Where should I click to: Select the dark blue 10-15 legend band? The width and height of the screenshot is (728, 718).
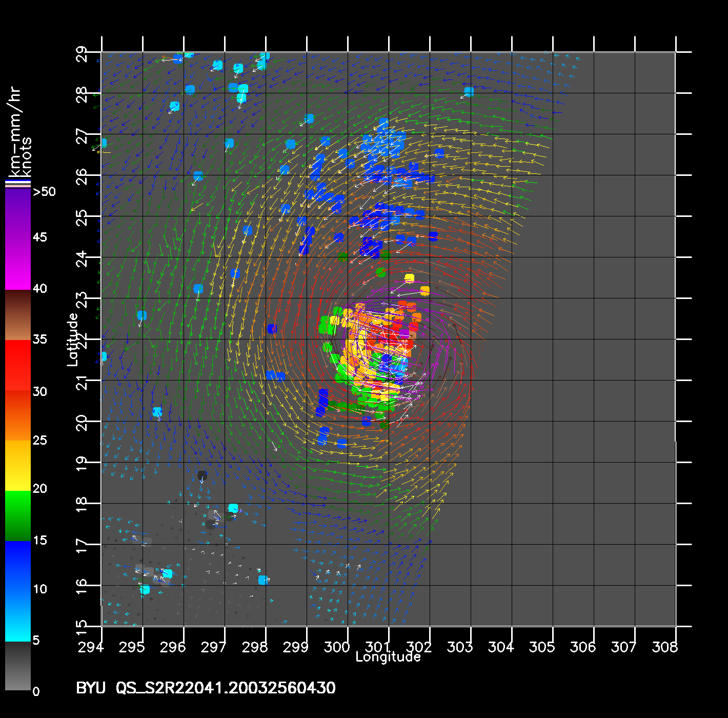(17, 564)
